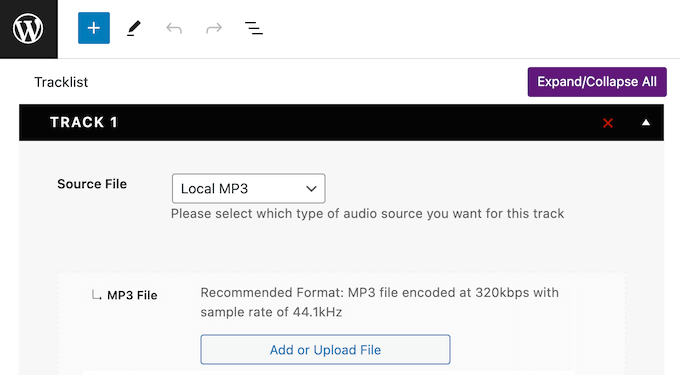The width and height of the screenshot is (680, 375).
Task: Click Add or Upload File button
Action: click(325, 349)
